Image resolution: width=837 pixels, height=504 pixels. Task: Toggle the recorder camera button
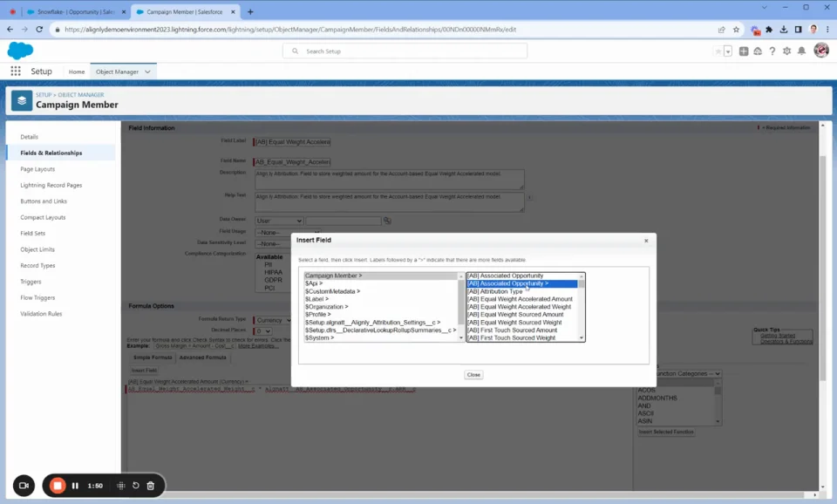[24, 486]
